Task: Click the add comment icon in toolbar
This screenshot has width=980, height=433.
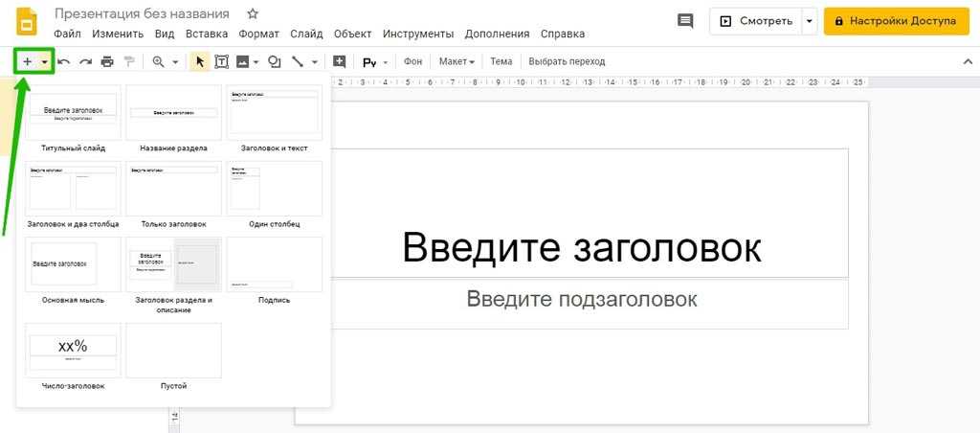Action: tap(339, 61)
